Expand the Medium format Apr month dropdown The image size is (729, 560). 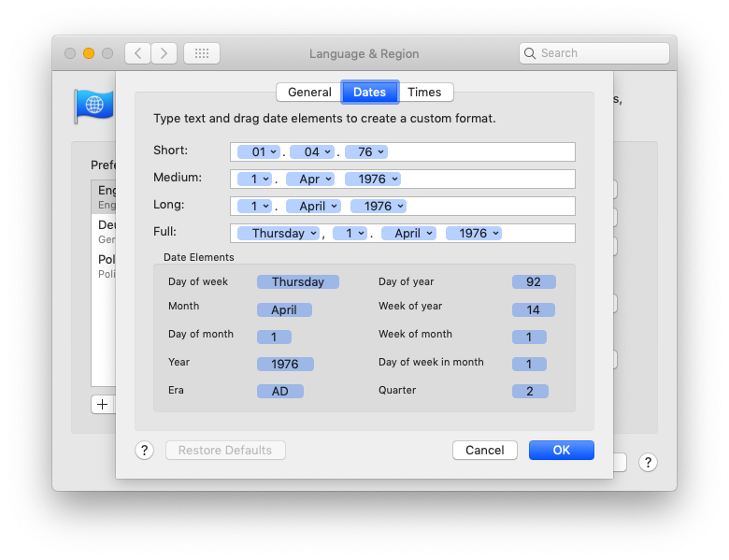[313, 179]
